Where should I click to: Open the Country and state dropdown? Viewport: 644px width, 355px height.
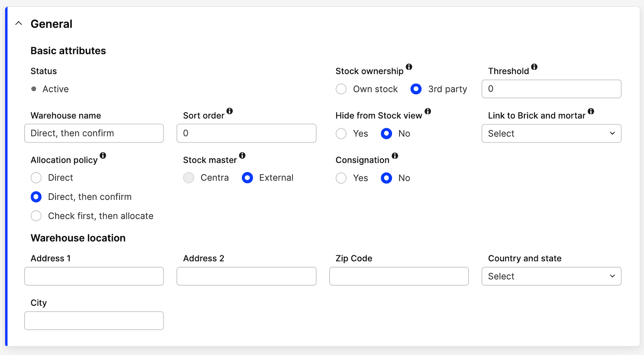pyautogui.click(x=551, y=276)
